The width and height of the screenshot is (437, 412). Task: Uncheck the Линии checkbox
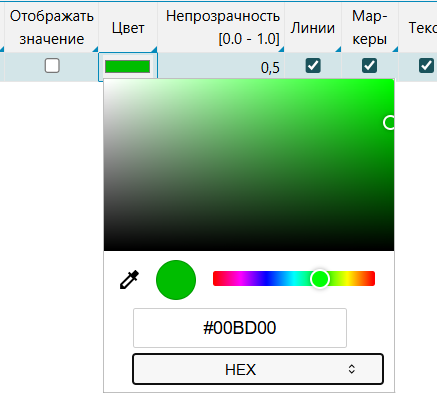[313, 65]
